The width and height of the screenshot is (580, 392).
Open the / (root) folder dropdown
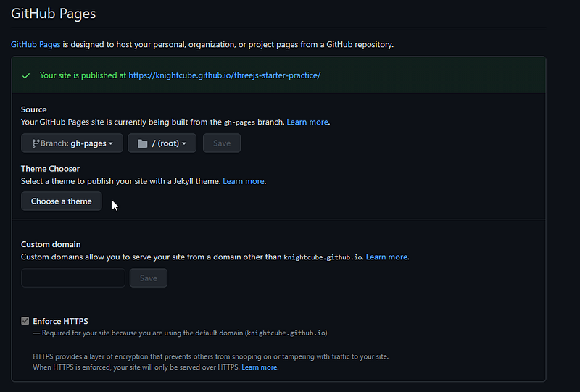[x=162, y=143]
